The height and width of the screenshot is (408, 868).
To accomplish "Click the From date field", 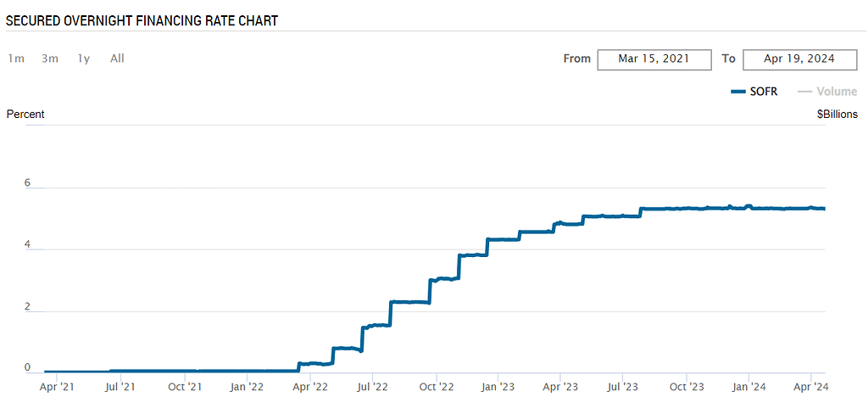I will click(654, 59).
